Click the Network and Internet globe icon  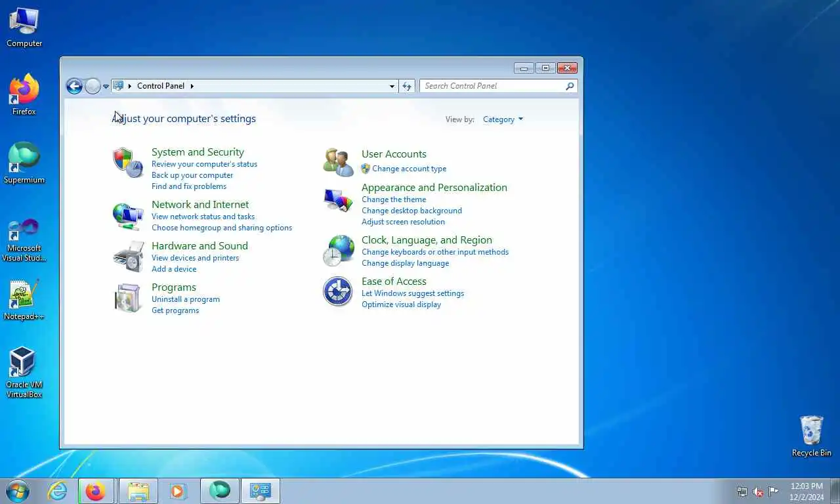tap(128, 216)
